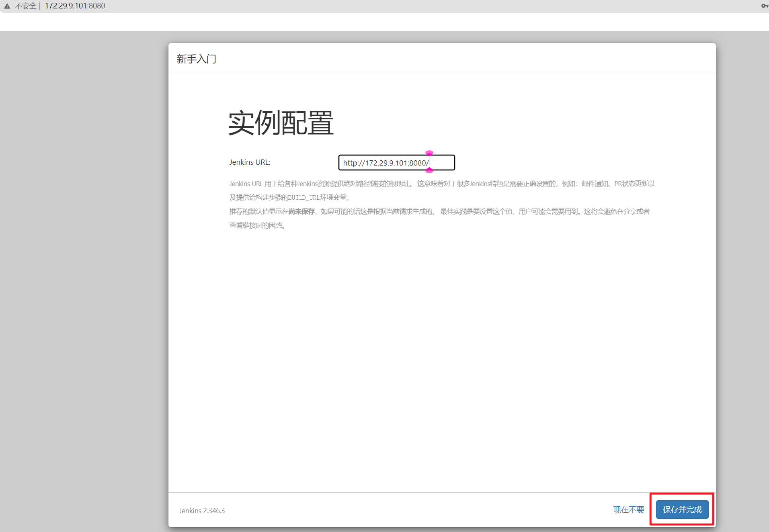Click the Jenkins URL input field
The width and height of the screenshot is (769, 532).
click(x=396, y=163)
